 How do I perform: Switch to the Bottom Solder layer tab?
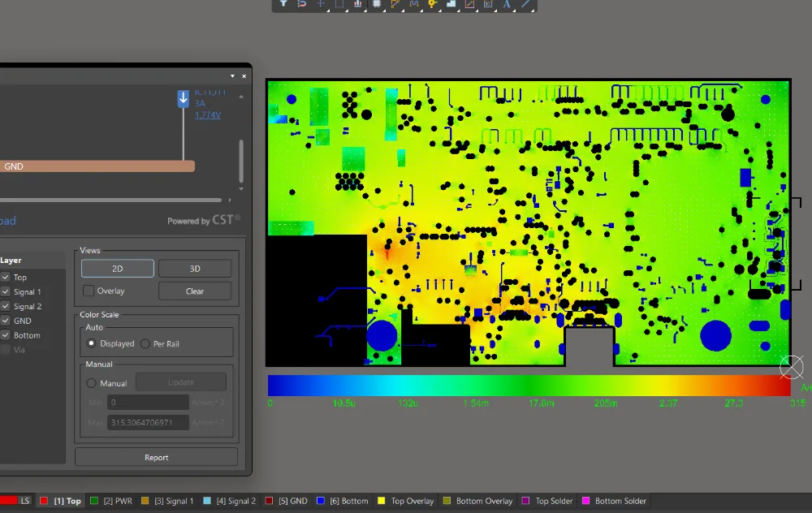[x=614, y=501]
